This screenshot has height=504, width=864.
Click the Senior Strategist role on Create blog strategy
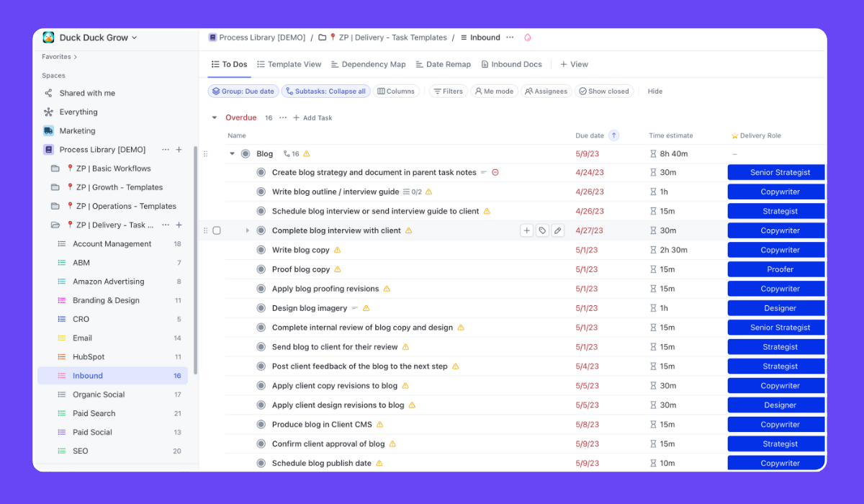pyautogui.click(x=776, y=172)
